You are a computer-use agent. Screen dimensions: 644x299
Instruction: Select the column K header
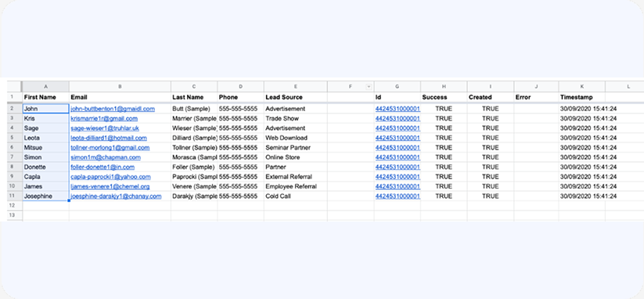click(581, 87)
